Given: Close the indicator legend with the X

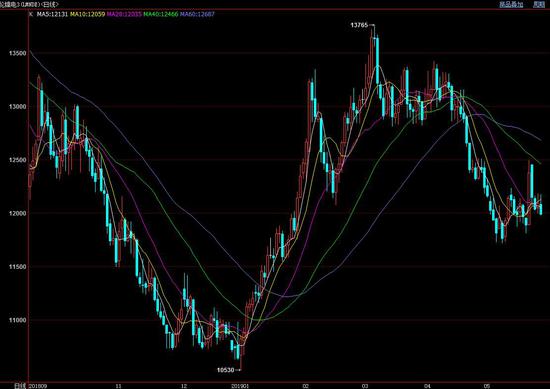Looking at the screenshot, I should click(31, 14).
